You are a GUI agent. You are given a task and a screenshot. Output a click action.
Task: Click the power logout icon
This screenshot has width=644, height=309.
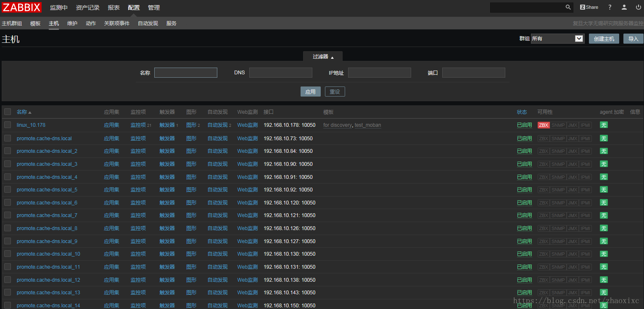point(639,7)
